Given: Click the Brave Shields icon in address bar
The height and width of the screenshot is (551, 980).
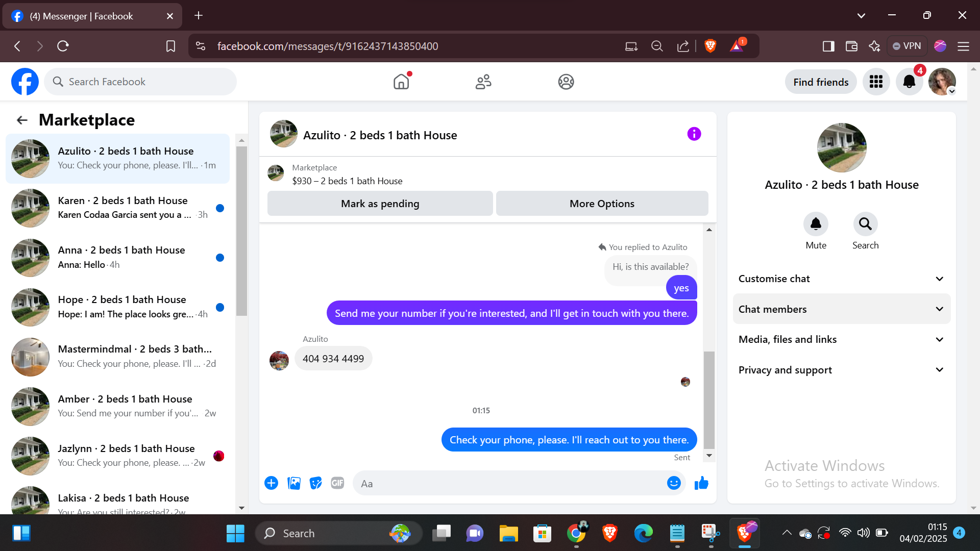Looking at the screenshot, I should (710, 46).
